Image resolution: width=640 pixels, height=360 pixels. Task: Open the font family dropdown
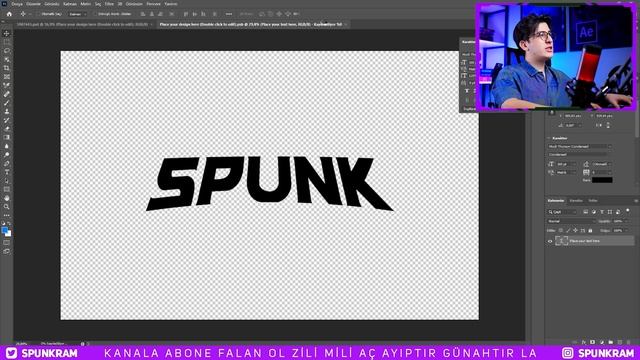580,147
